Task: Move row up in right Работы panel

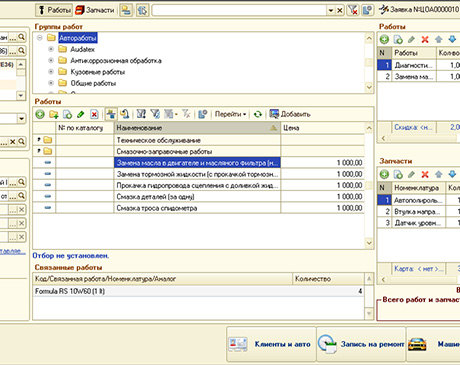Action: click(x=439, y=40)
